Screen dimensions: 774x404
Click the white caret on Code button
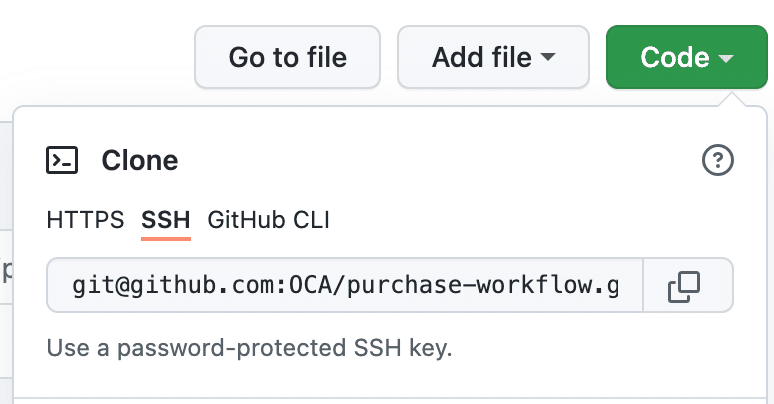[727, 59]
